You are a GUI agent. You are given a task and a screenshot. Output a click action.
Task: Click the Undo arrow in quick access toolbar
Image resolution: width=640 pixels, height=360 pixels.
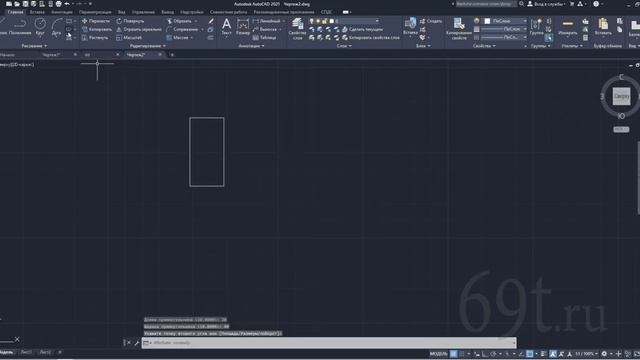pyautogui.click(x=67, y=4)
